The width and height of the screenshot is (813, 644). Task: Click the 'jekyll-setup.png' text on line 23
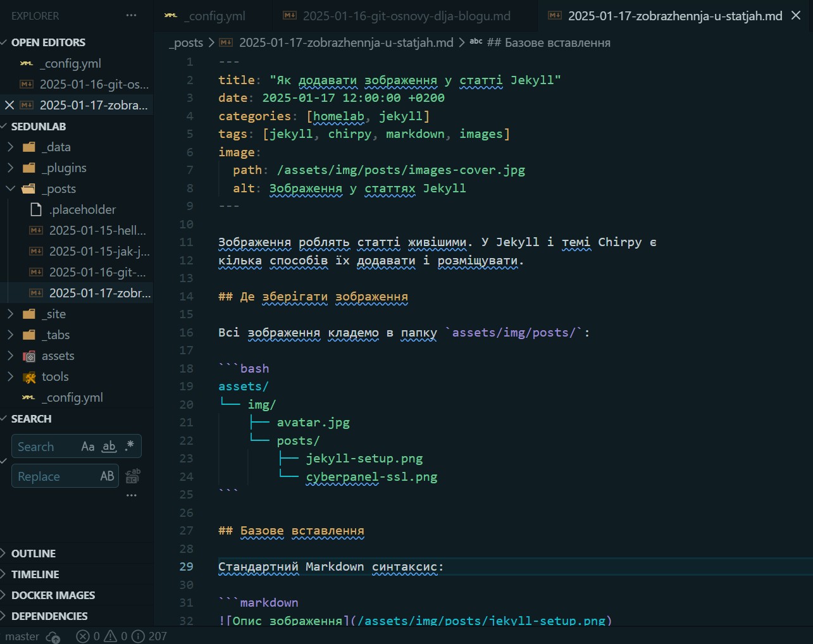[x=364, y=459]
